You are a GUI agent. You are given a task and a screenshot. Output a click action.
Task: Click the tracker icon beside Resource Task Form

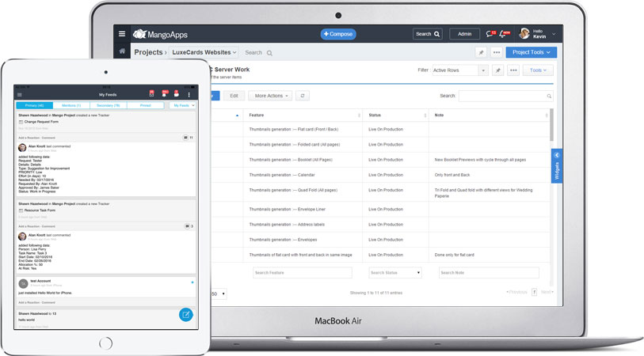(21, 210)
